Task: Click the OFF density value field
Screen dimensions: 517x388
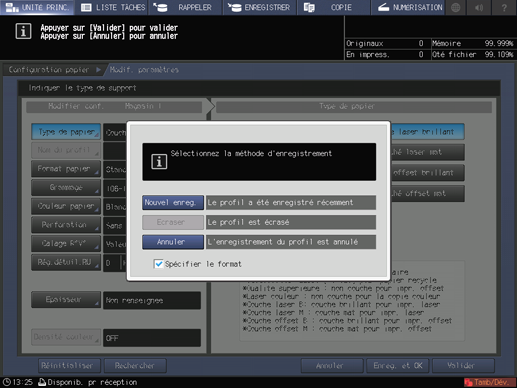Action: [152, 338]
